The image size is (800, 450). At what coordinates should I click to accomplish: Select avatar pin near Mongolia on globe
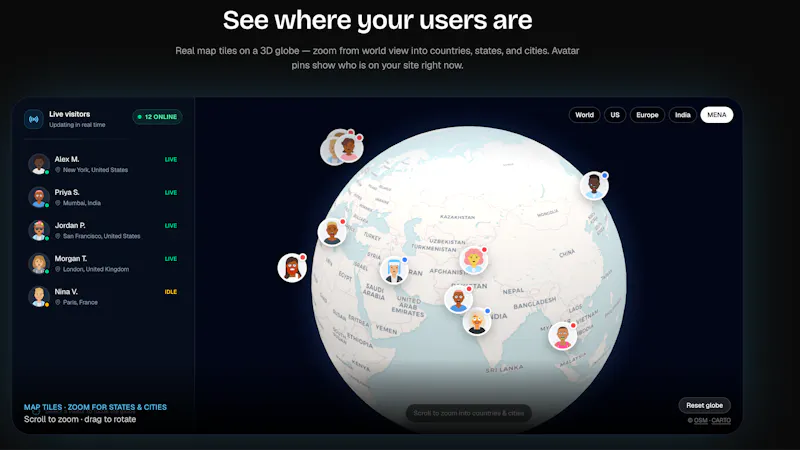click(594, 186)
